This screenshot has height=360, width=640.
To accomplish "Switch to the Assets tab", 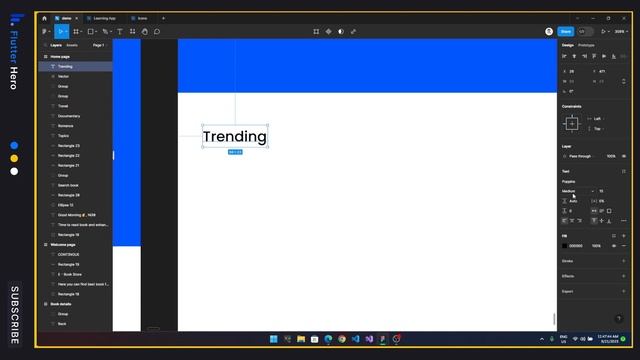I will tap(72, 45).
